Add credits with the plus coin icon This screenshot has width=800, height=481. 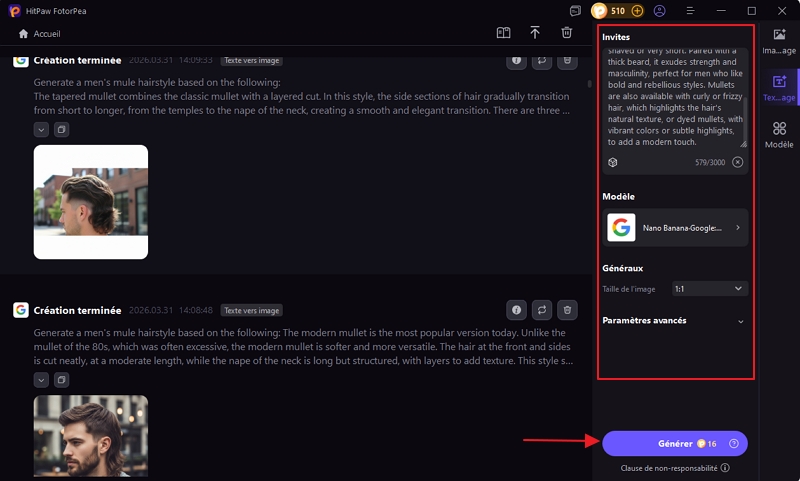point(637,11)
